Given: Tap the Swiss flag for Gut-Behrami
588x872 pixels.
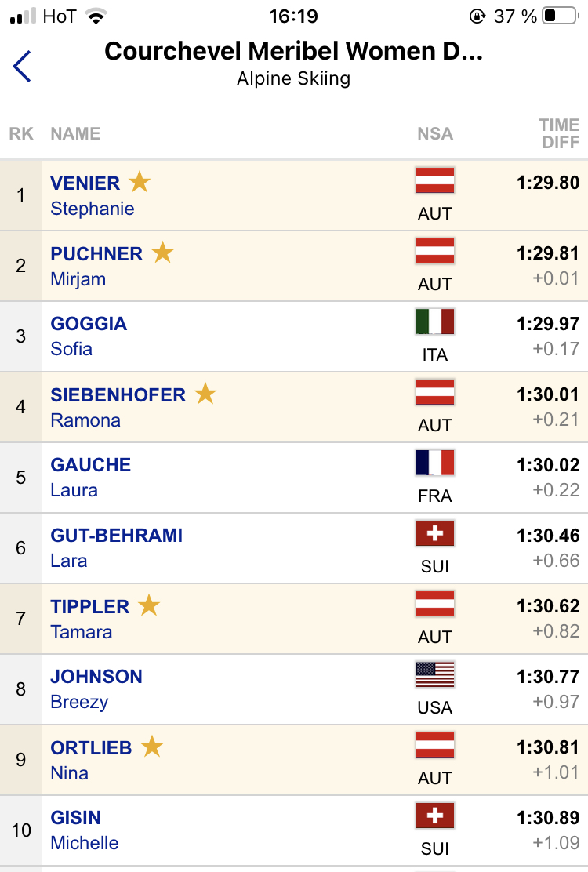Looking at the screenshot, I should (x=434, y=533).
